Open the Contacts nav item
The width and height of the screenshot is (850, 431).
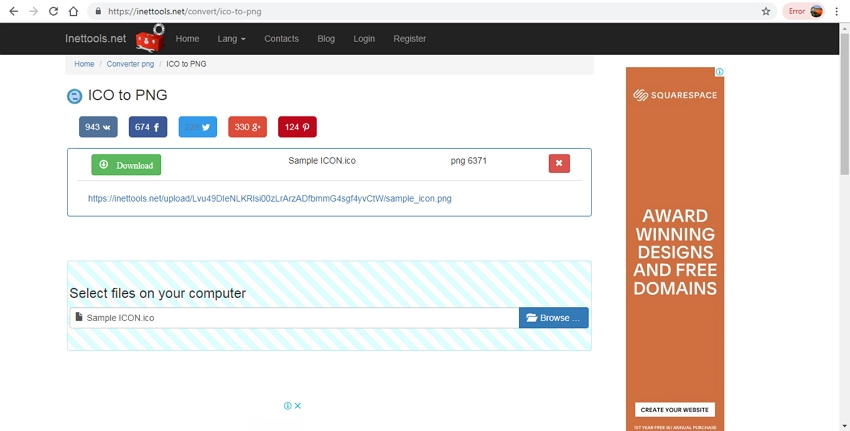click(281, 39)
